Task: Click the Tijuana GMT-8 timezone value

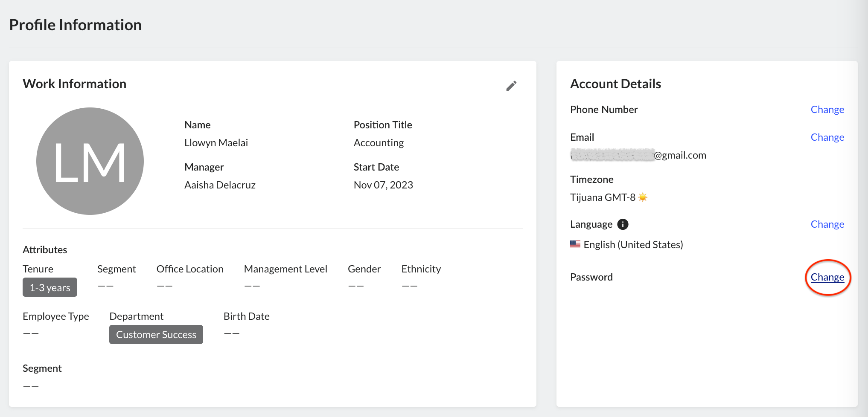Action: (x=603, y=197)
